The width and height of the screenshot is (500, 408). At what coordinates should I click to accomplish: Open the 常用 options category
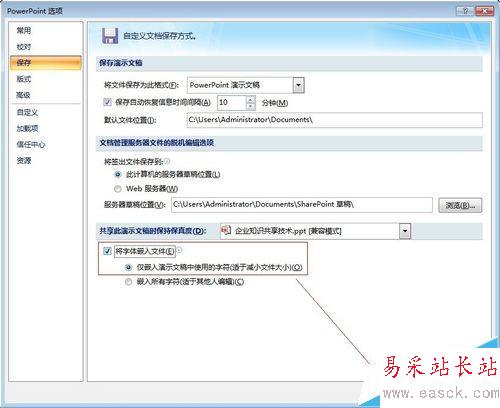pos(24,30)
